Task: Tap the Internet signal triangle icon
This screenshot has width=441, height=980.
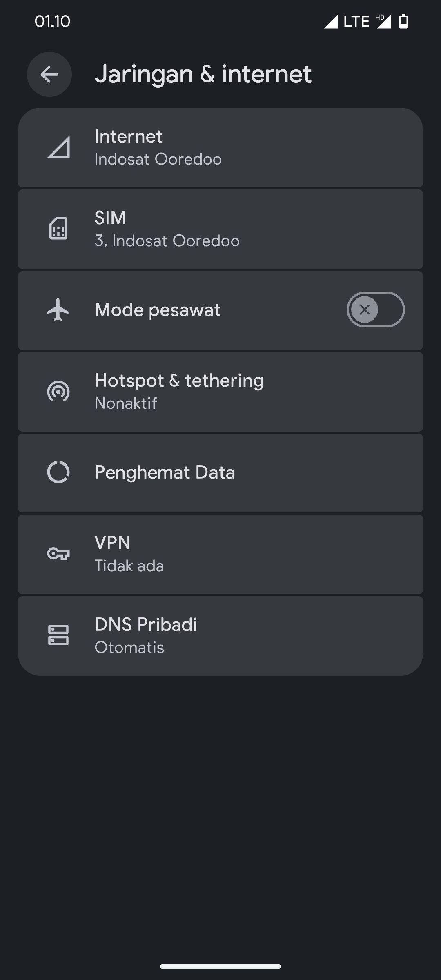Action: pyautogui.click(x=59, y=147)
